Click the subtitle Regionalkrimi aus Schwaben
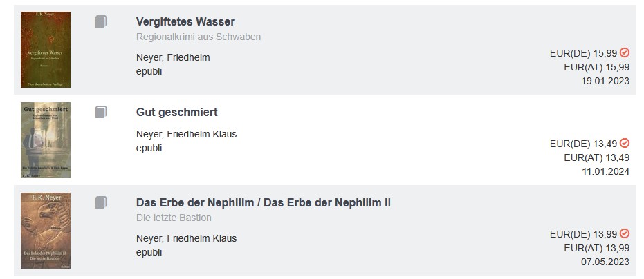This screenshot has height=279, width=644. [x=199, y=37]
